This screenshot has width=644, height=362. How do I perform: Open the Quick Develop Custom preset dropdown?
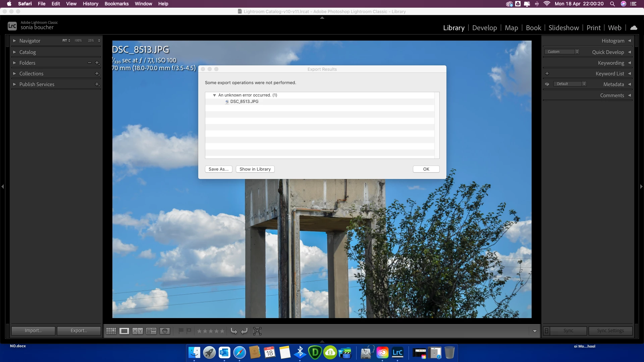click(562, 52)
